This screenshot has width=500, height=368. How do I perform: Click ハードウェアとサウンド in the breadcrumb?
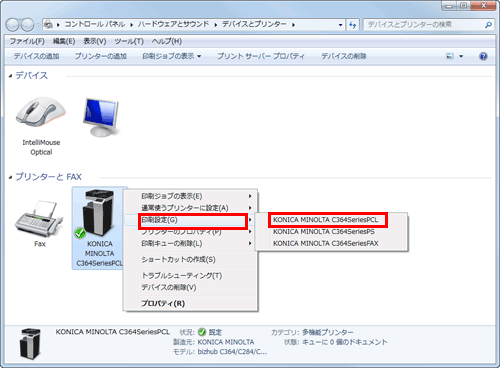[x=173, y=24]
